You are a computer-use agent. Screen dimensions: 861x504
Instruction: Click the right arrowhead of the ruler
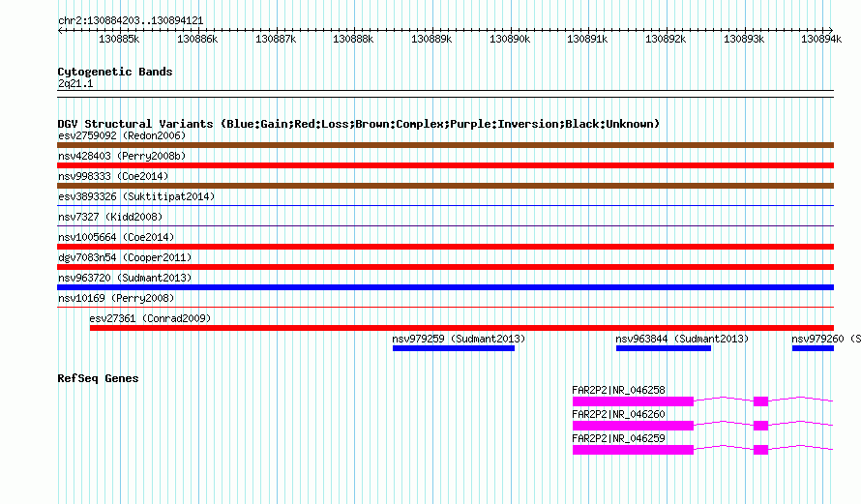(831, 31)
